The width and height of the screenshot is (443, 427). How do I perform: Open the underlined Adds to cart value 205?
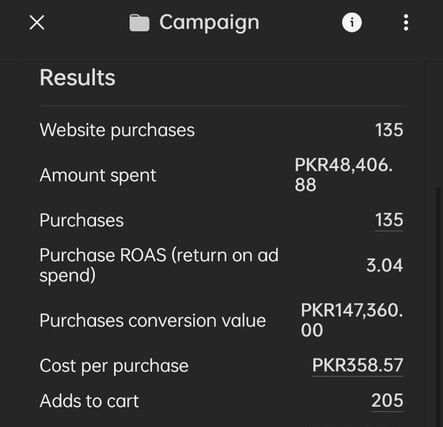tap(387, 401)
